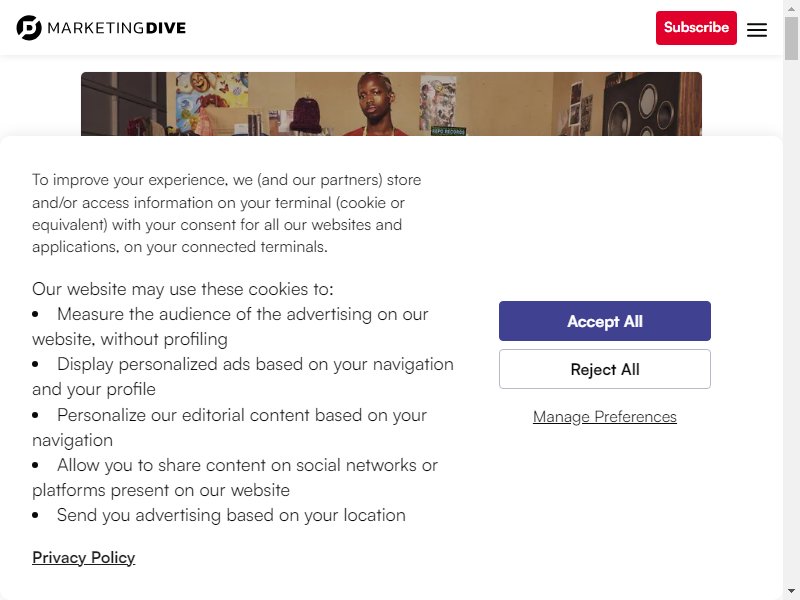Click the "To improve your experience" paragraph
The image size is (800, 600).
click(227, 213)
